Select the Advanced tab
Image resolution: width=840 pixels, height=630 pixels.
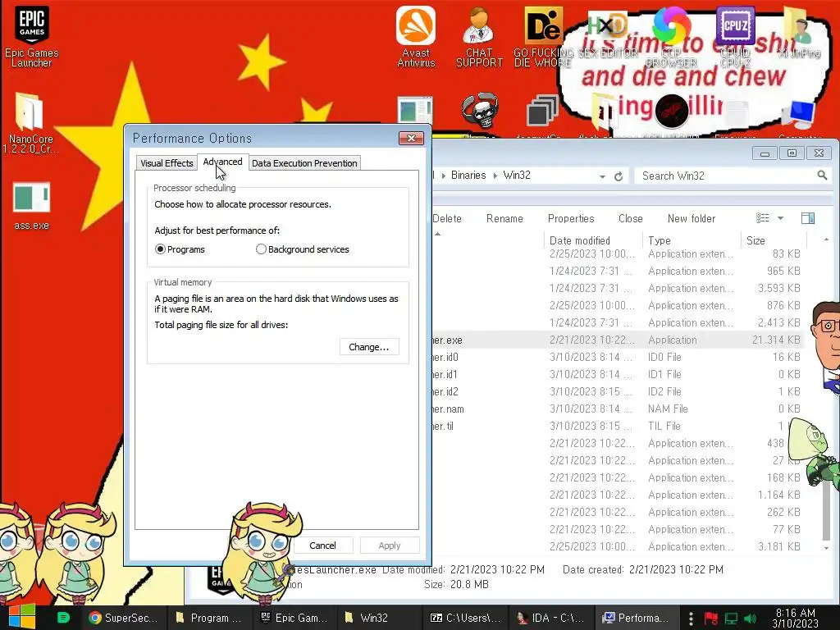(222, 162)
